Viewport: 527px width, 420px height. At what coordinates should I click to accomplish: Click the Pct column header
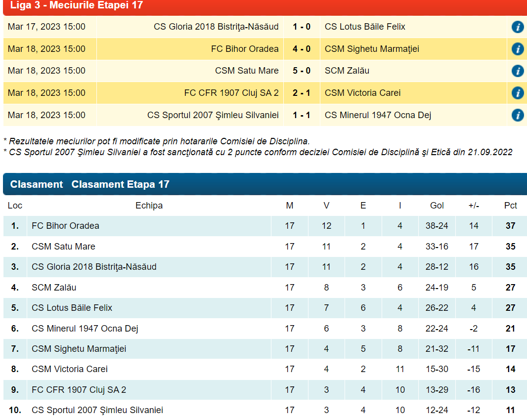tap(510, 206)
